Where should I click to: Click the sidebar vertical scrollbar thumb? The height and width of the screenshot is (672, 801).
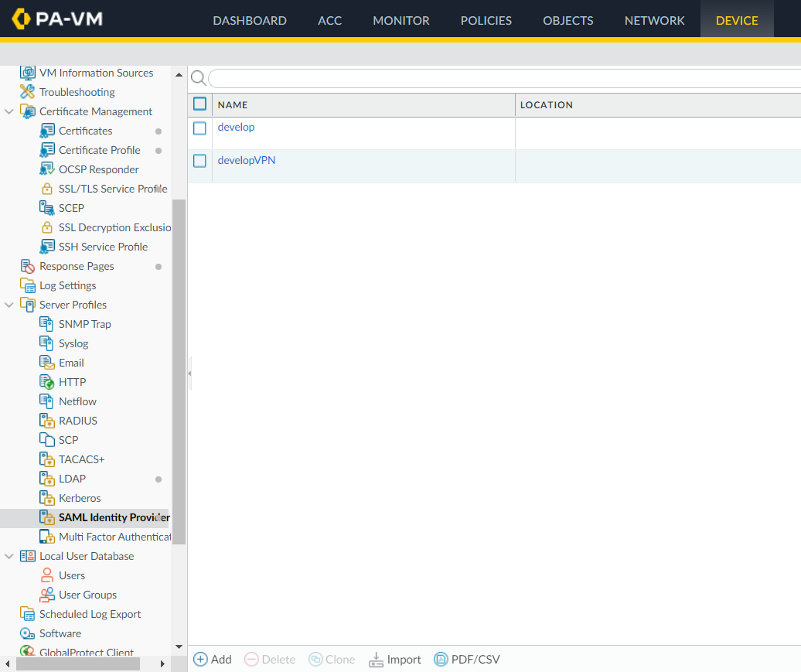(179, 371)
